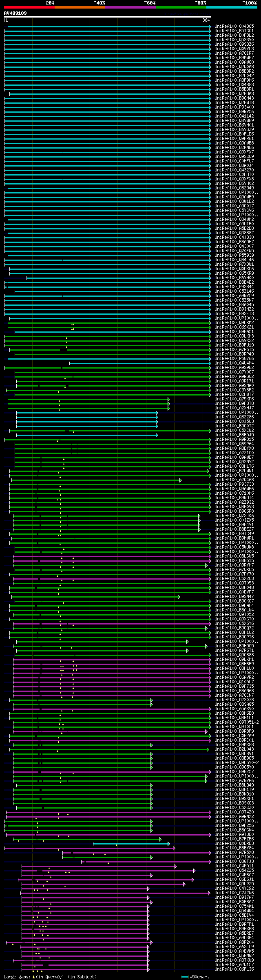This screenshot has height=980, width=261.
Task: Open hit UniRef100_O04883
Action: click(234, 85)
